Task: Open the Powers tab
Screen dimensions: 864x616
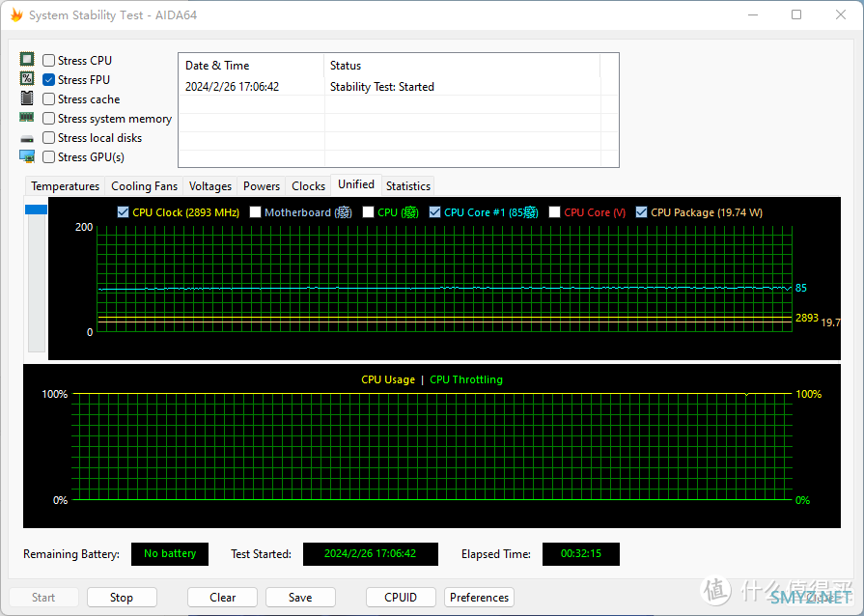Action: coord(262,186)
